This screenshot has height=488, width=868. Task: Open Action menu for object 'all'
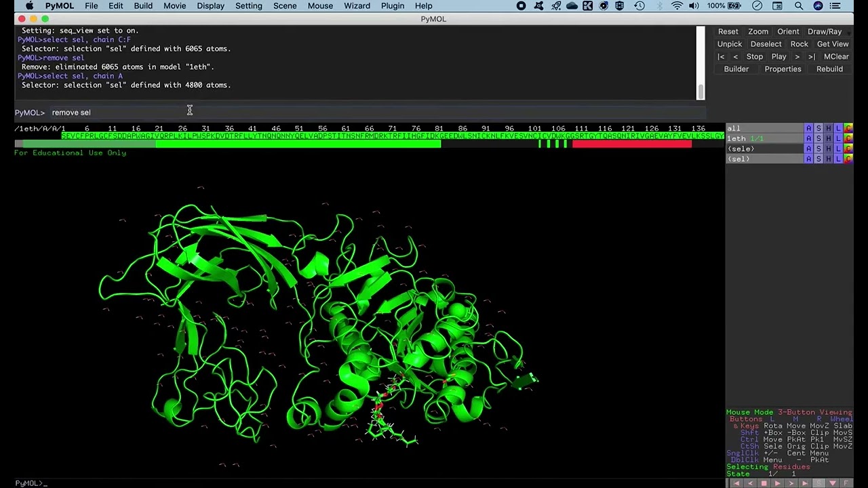[x=808, y=128]
